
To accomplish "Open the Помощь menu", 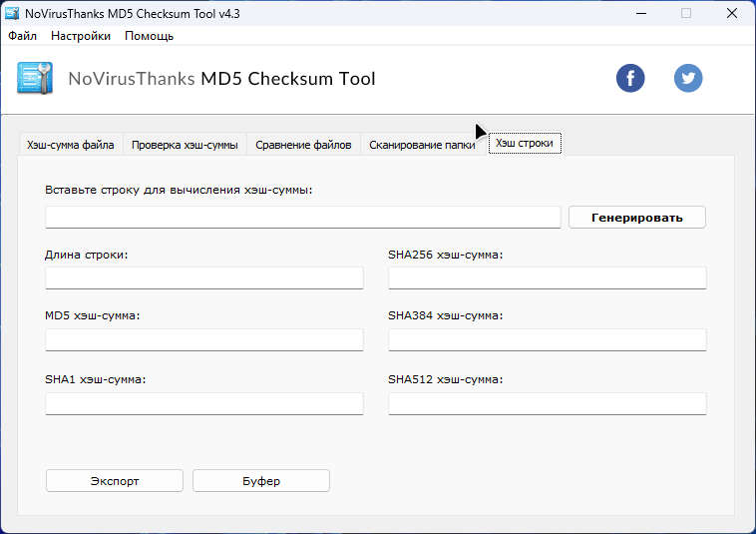I will point(149,36).
